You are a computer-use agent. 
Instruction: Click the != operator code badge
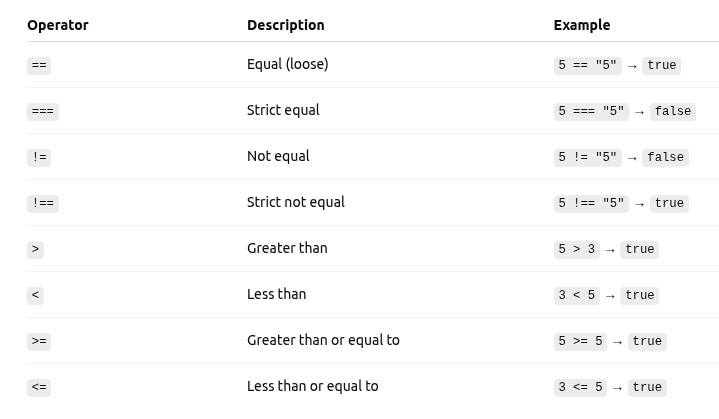39,158
